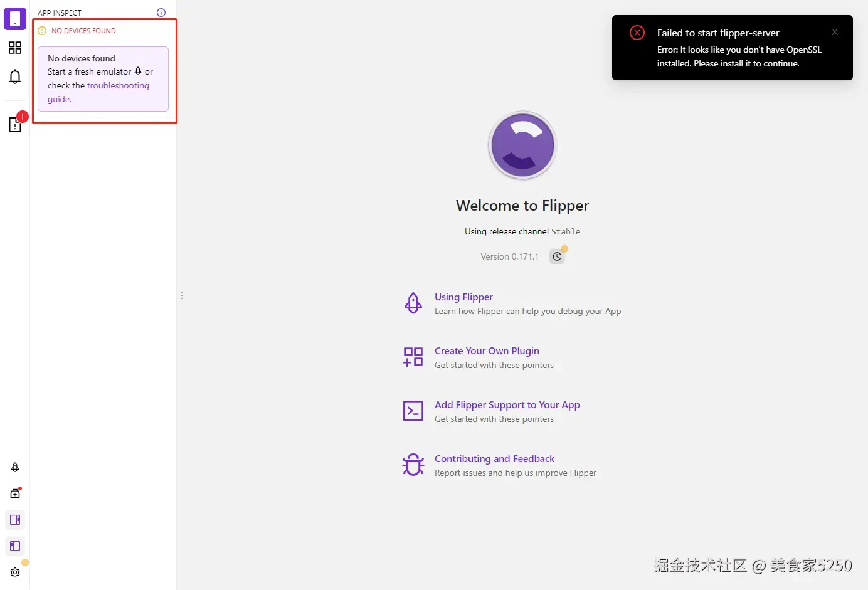Screen dimensions: 868x590
Task: Open connection troubleshoot icon with red badge
Action: click(15, 124)
